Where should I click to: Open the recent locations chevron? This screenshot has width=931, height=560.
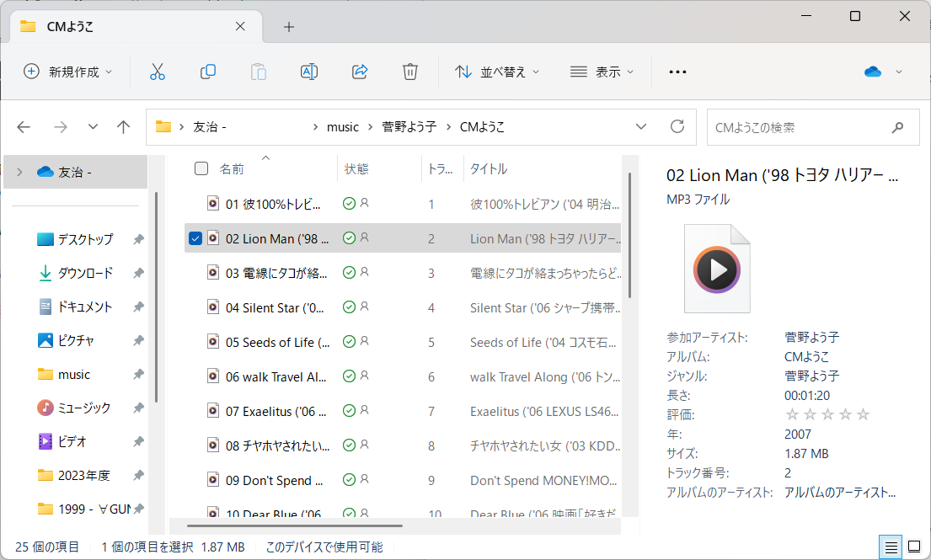click(x=93, y=126)
